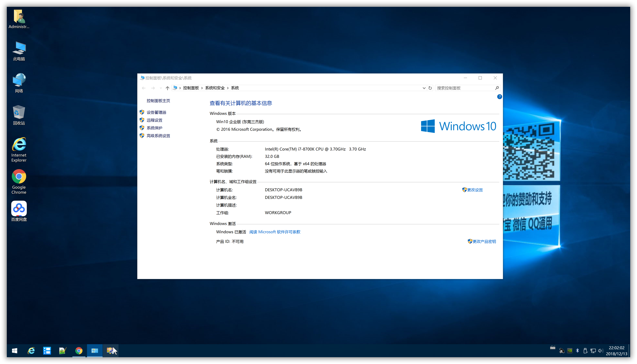Expand the chevron after 控制面板 breadcrumb
This screenshot has width=637, height=364.
tap(202, 88)
